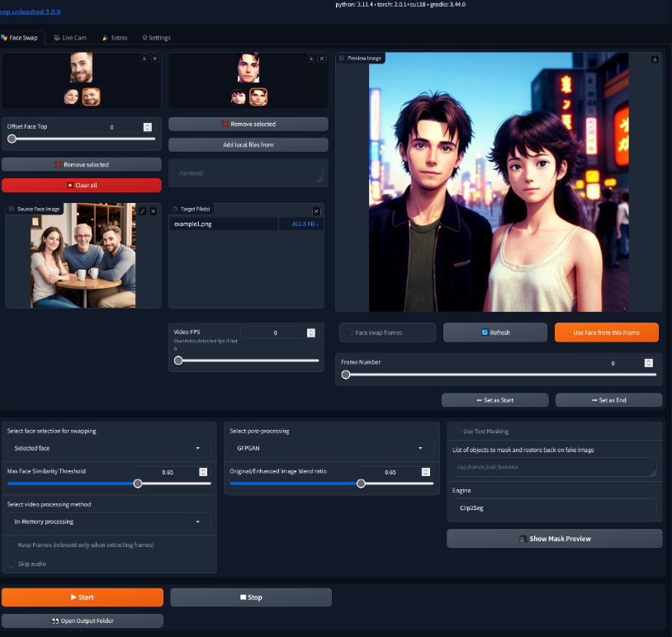Switch to the Live Cam tab
This screenshot has width=672, height=637.
click(69, 38)
